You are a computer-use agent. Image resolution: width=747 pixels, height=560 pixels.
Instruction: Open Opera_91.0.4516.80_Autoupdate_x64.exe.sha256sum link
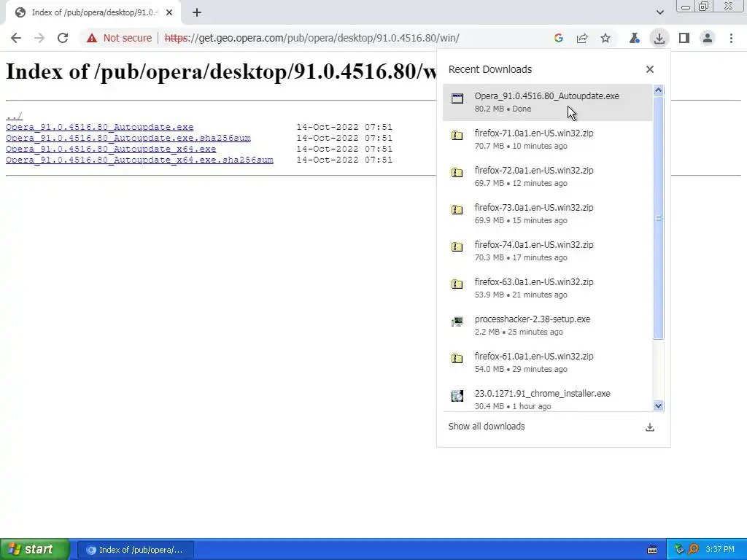[x=139, y=160]
